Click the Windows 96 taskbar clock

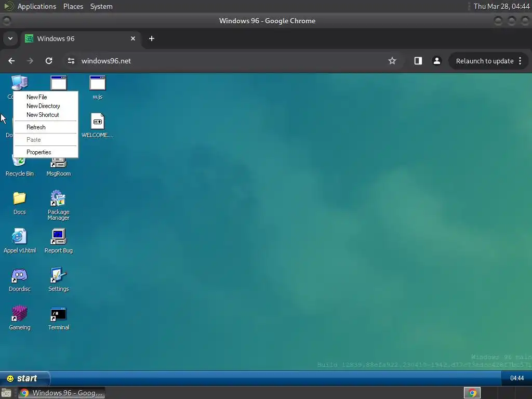[x=517, y=378]
